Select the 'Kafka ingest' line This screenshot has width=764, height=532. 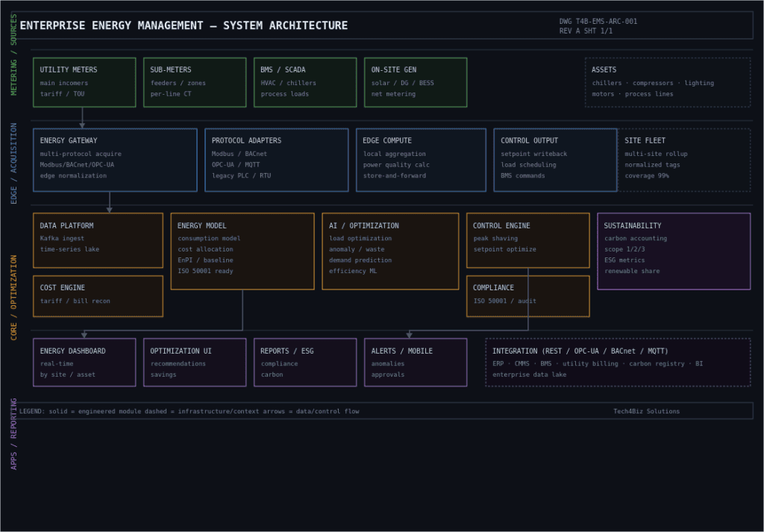pyautogui.click(x=62, y=238)
